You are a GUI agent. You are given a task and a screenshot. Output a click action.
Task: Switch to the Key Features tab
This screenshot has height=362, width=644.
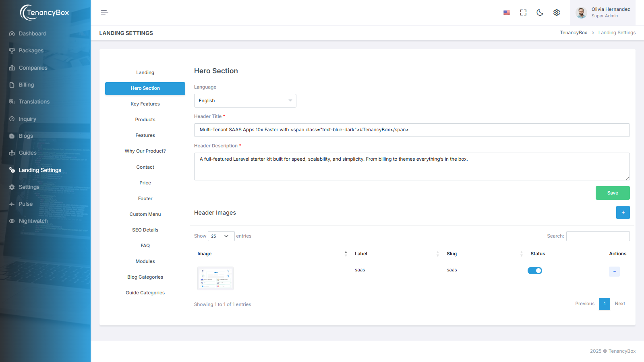(145, 104)
